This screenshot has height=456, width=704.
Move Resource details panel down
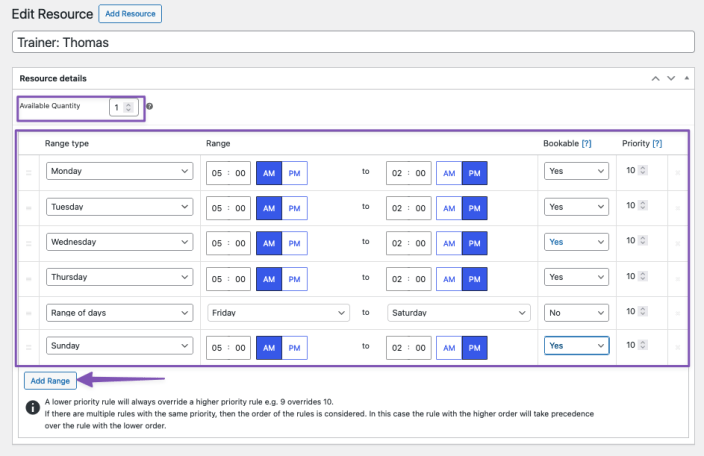[671, 79]
